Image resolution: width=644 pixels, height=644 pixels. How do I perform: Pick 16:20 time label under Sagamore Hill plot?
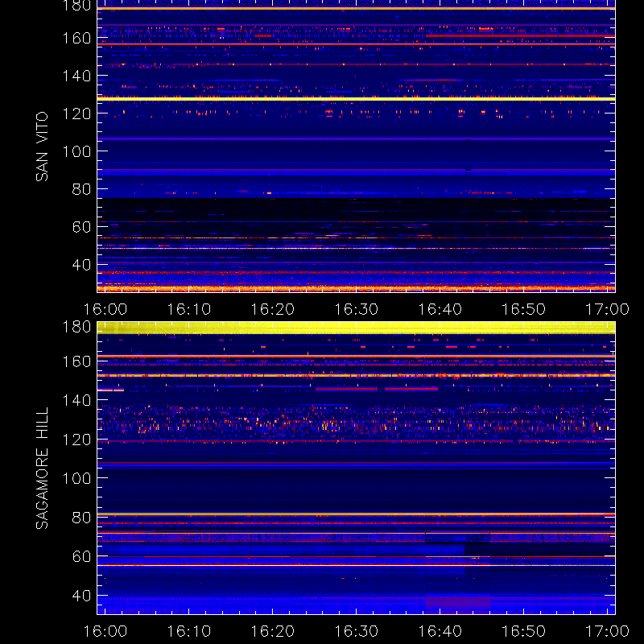click(x=273, y=631)
